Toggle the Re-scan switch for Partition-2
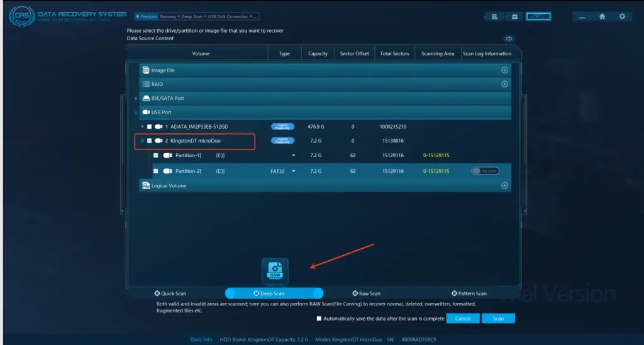The width and height of the screenshot is (644, 345). pyautogui.click(x=485, y=171)
